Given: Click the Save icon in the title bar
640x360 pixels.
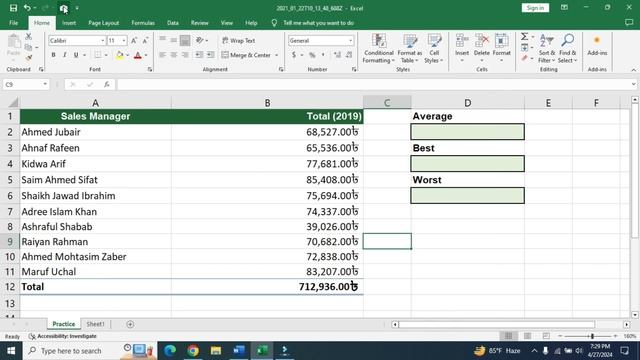Looking at the screenshot, I should [x=13, y=8].
